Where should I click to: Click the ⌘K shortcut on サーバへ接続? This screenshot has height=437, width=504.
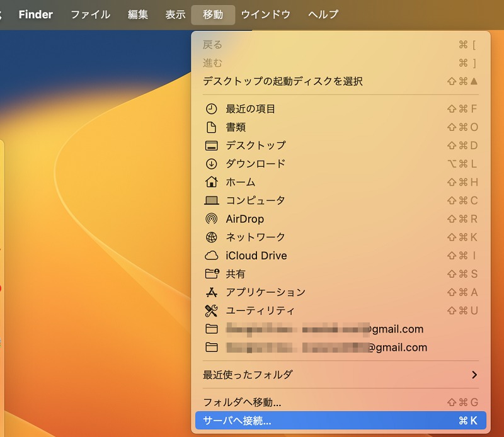[468, 421]
